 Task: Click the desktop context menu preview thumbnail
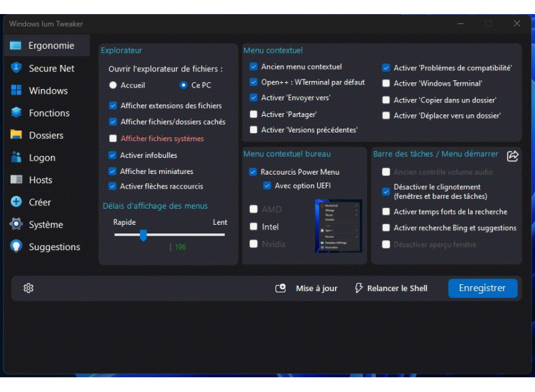(x=338, y=226)
